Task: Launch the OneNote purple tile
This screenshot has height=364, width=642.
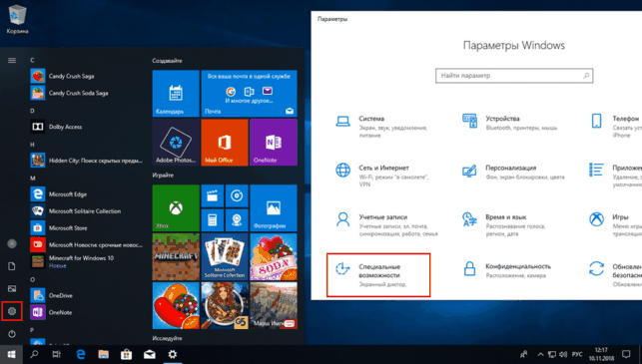Action: [x=274, y=143]
